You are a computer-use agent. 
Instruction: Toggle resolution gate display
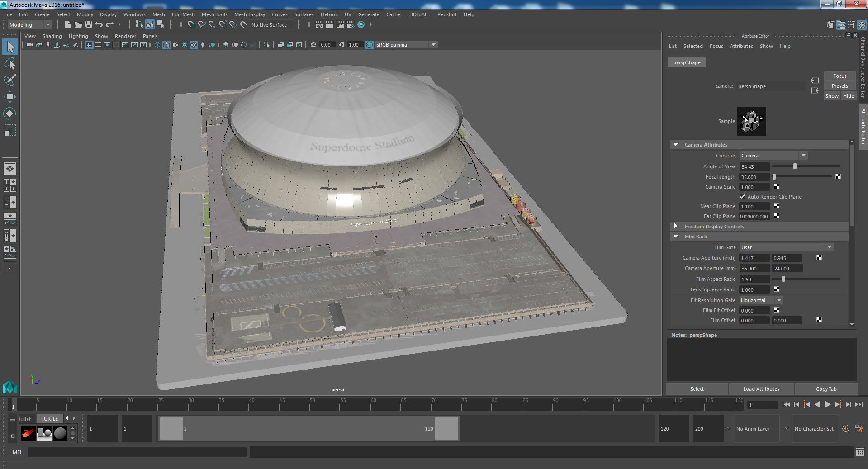(x=107, y=45)
